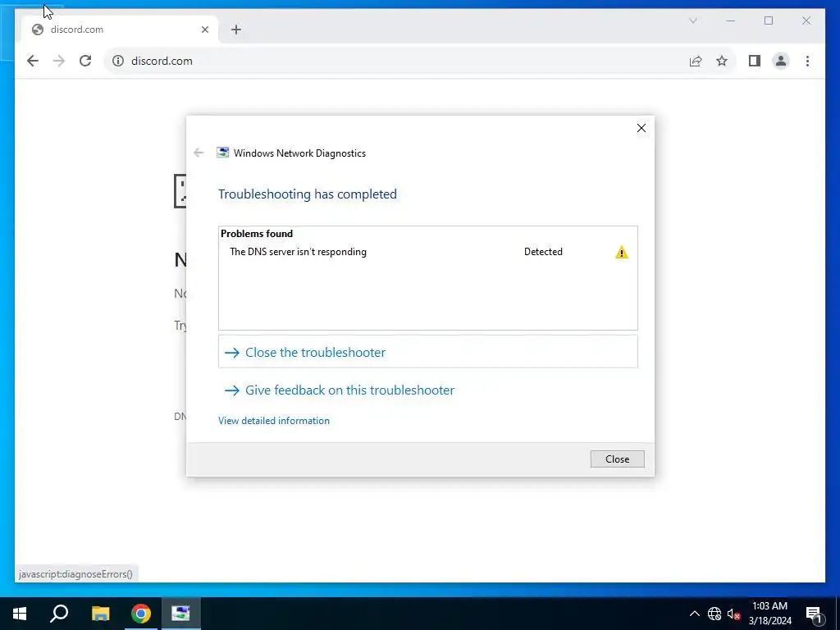This screenshot has width=840, height=630.
Task: Open clock showing 1:03 AM
Action: 769,614
